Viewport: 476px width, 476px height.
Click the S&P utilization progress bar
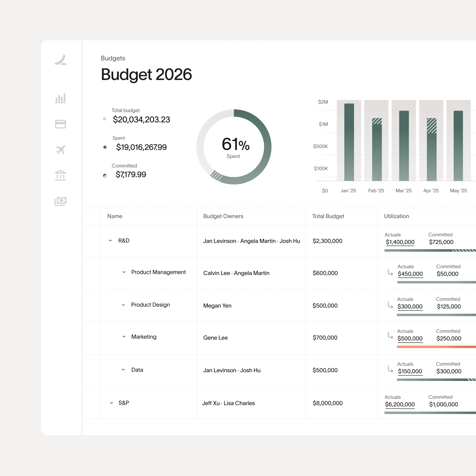[430, 413]
